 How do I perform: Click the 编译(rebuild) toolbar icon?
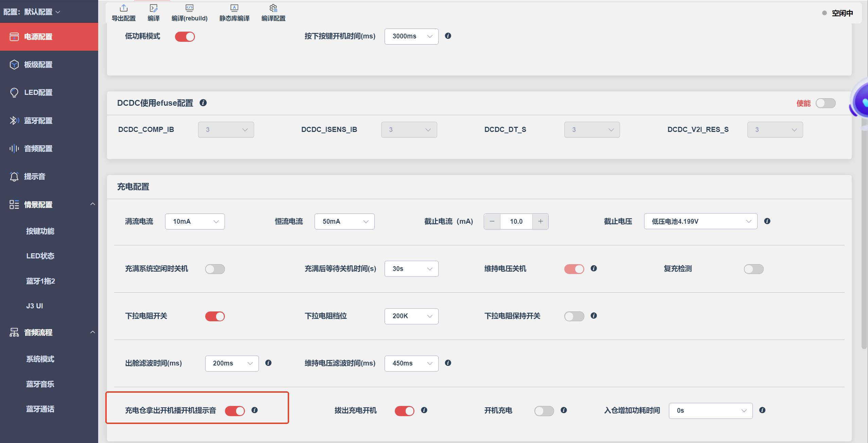[x=190, y=8]
